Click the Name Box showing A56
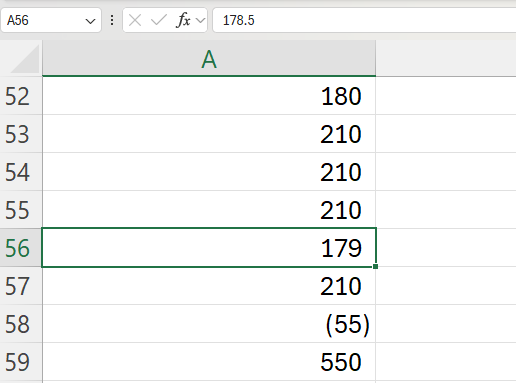The image size is (516, 383). [51, 20]
